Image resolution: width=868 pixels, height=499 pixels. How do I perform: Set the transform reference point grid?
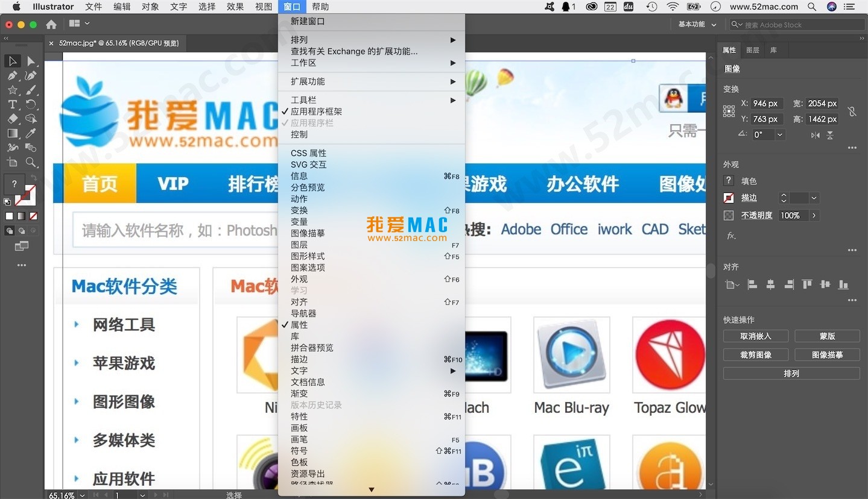tap(729, 111)
